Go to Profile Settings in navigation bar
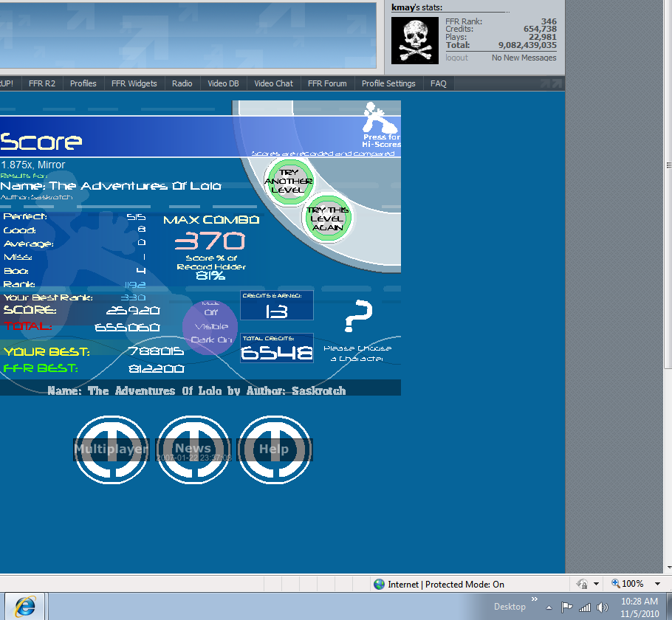The width and height of the screenshot is (672, 620). (x=388, y=83)
